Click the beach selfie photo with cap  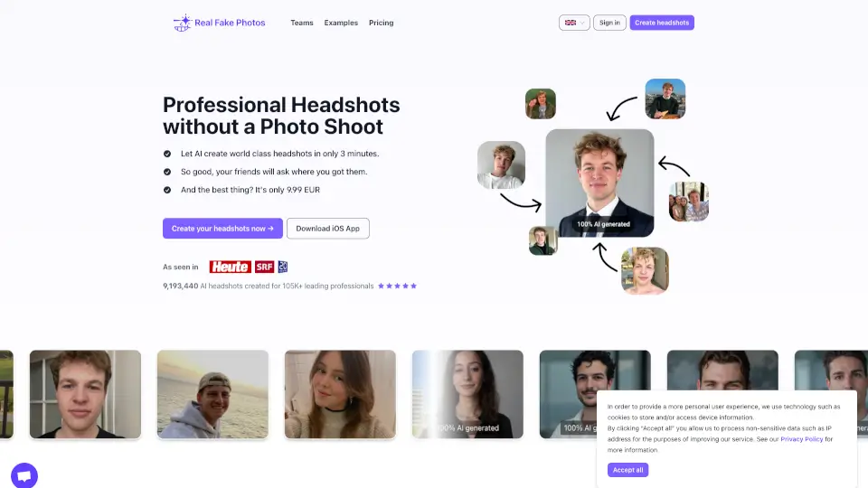(212, 394)
